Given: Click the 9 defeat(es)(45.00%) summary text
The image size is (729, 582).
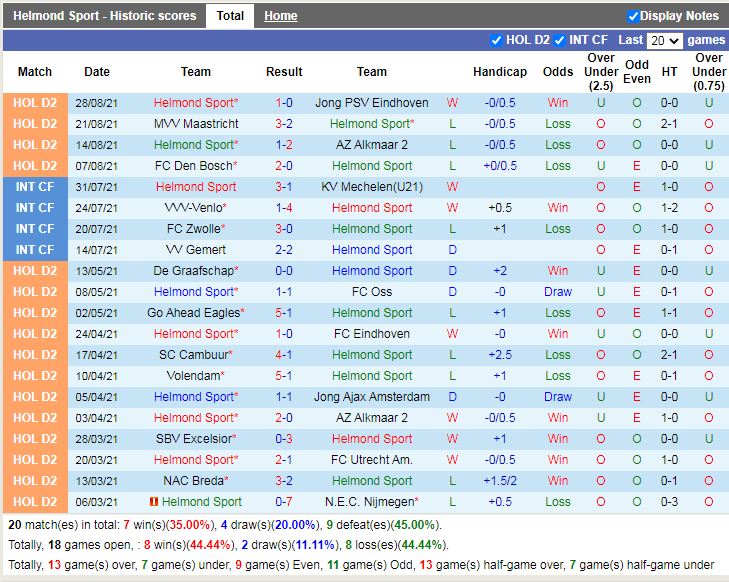Looking at the screenshot, I should click(x=382, y=525).
